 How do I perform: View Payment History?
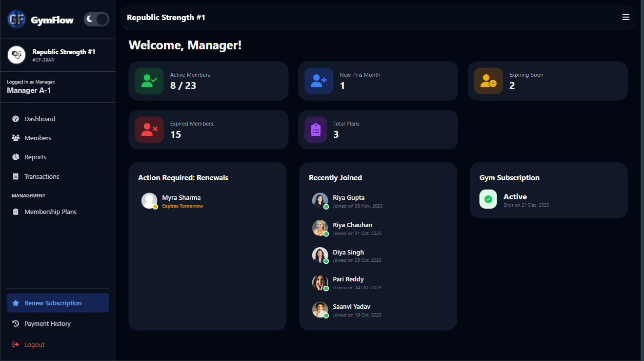47,323
